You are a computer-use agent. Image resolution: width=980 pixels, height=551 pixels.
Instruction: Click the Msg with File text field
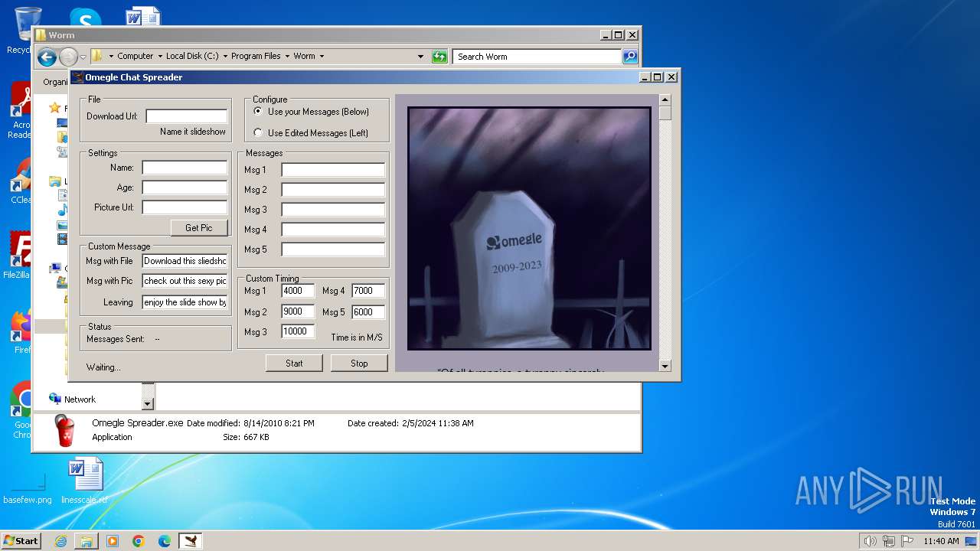tap(185, 261)
